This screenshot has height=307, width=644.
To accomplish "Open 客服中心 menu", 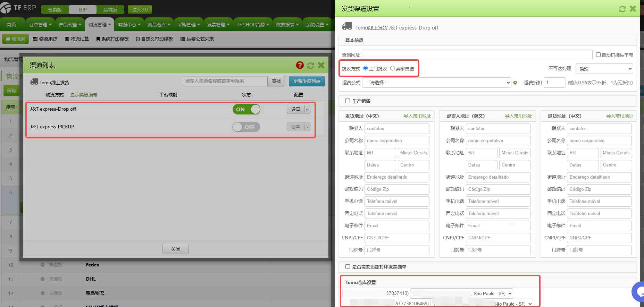I will coord(129,25).
